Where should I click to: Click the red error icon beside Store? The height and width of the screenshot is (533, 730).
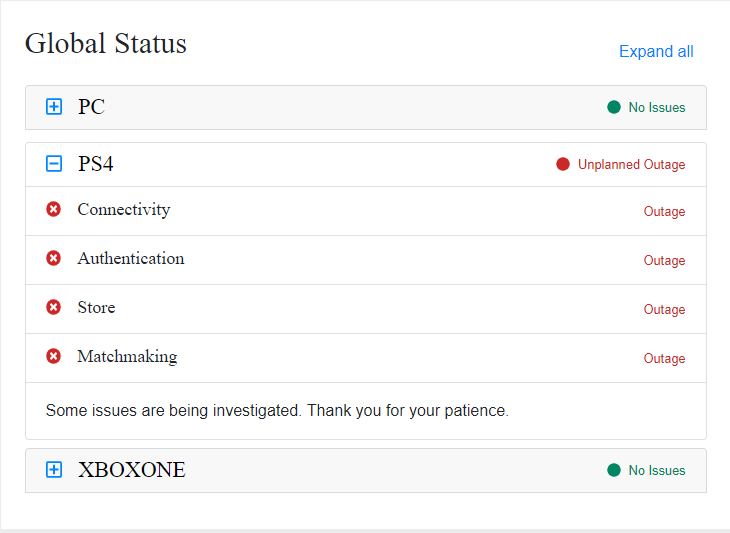54,308
